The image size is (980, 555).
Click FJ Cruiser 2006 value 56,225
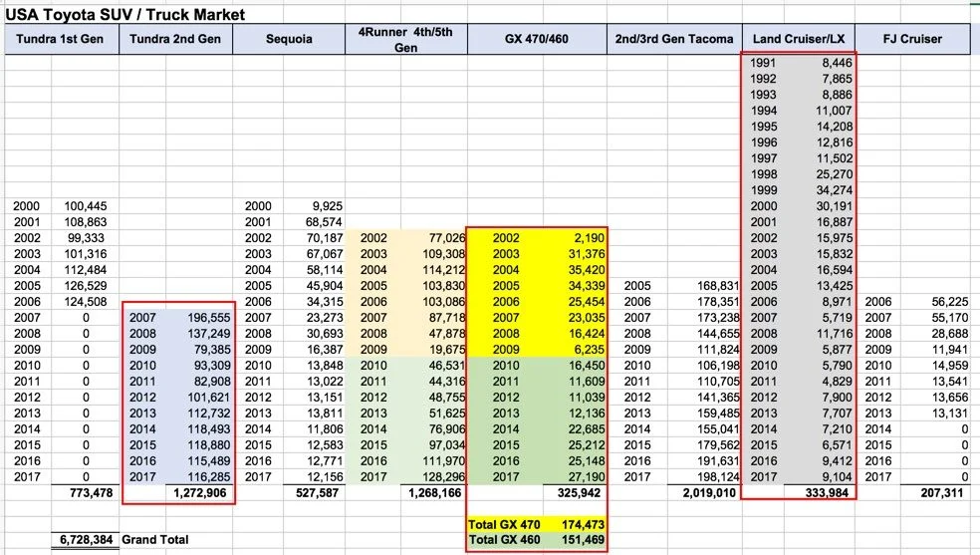pos(950,302)
